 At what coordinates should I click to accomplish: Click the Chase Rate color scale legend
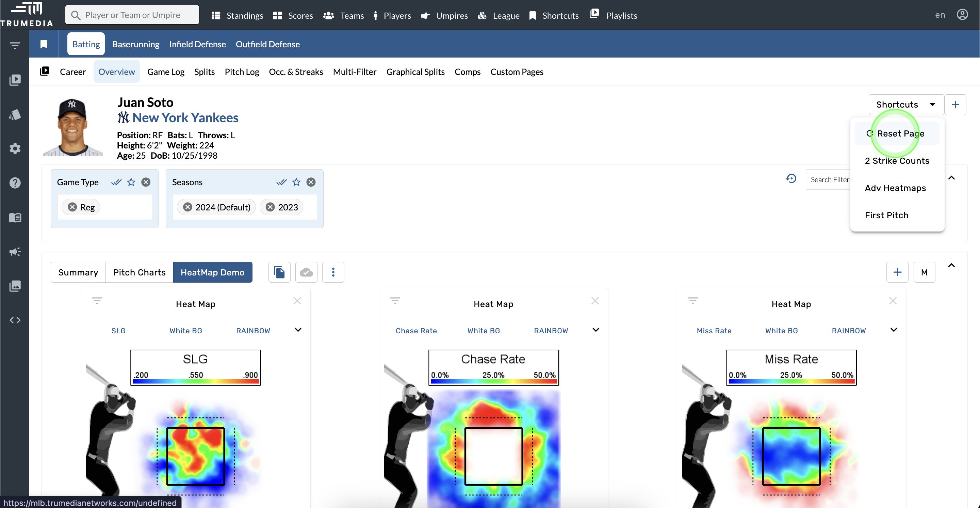(493, 368)
